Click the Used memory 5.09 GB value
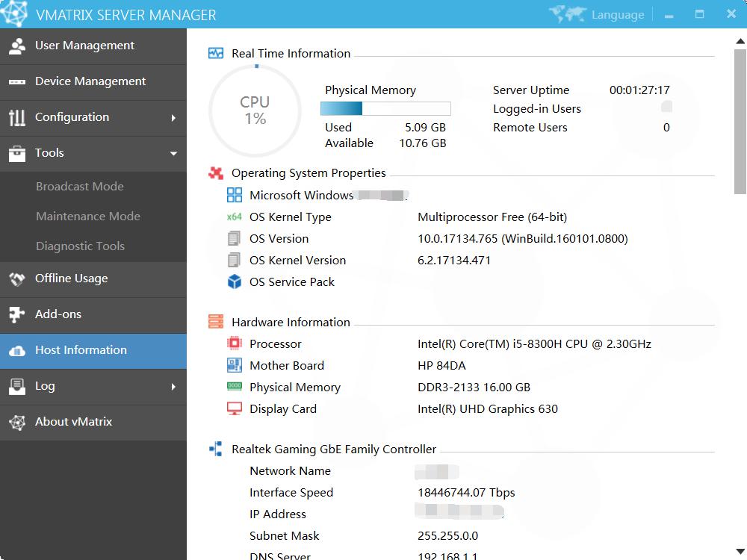This screenshot has height=560, width=747. tap(425, 128)
